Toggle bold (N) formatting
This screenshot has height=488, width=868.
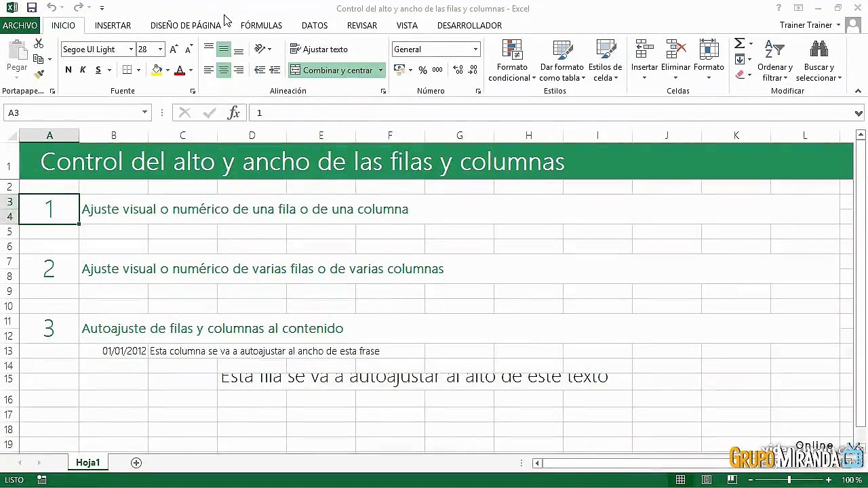coord(68,70)
